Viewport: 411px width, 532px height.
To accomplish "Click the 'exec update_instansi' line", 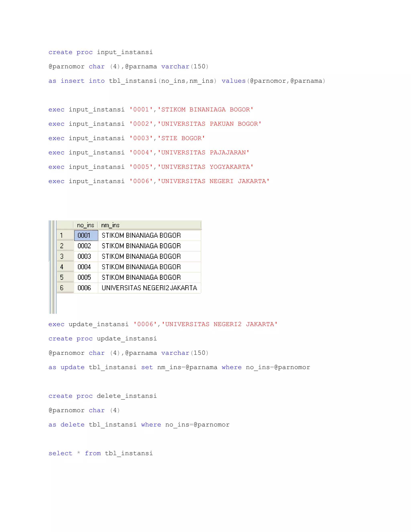I will pos(163,324).
